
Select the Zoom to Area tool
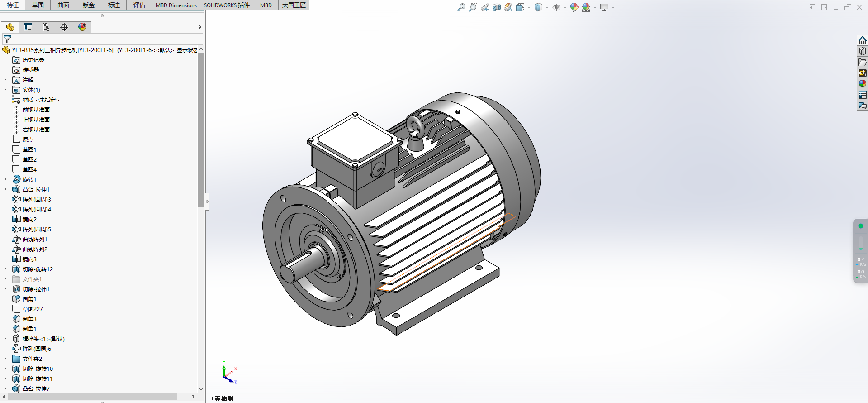[473, 7]
